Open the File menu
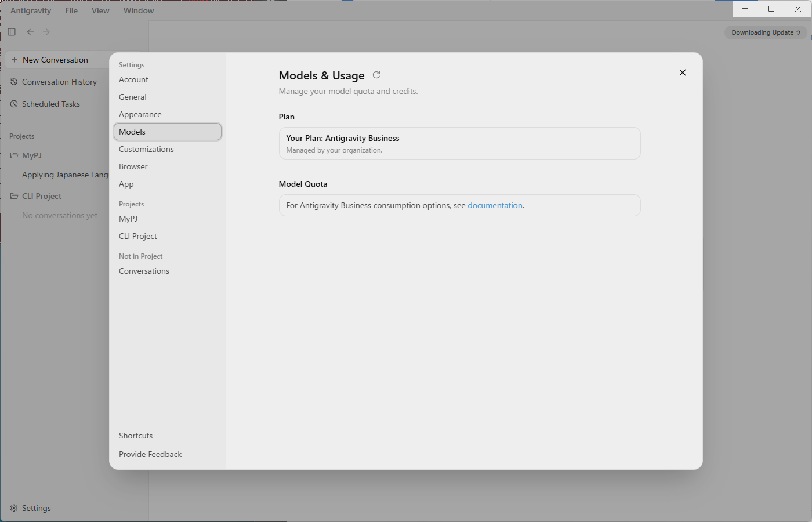The height and width of the screenshot is (522, 812). tap(71, 10)
